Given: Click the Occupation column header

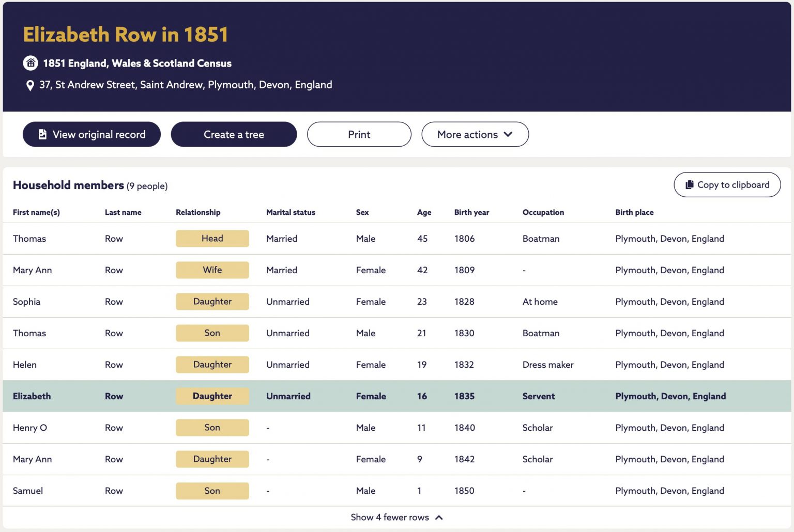Looking at the screenshot, I should pyautogui.click(x=543, y=212).
